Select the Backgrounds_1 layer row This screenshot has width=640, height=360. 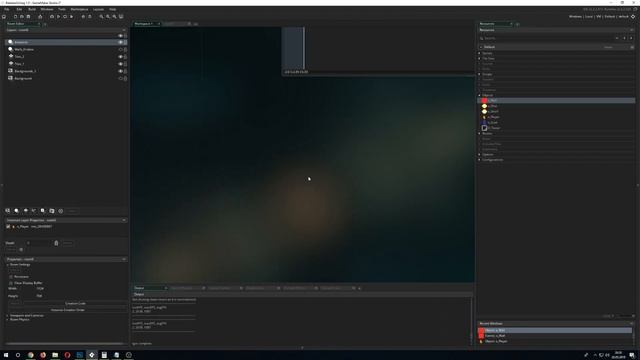[65, 71]
